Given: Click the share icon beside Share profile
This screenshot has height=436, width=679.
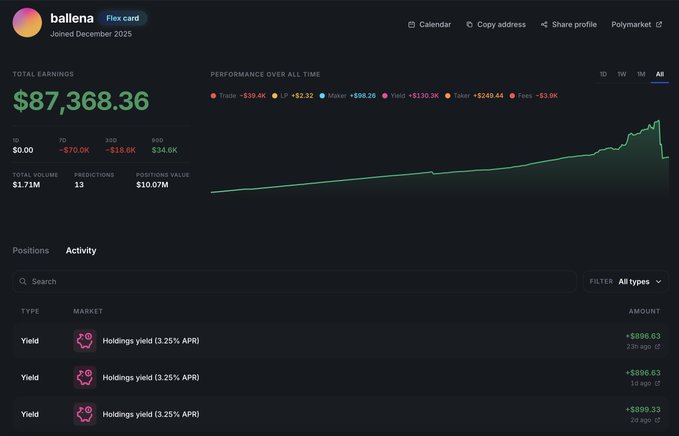Looking at the screenshot, I should (x=544, y=25).
